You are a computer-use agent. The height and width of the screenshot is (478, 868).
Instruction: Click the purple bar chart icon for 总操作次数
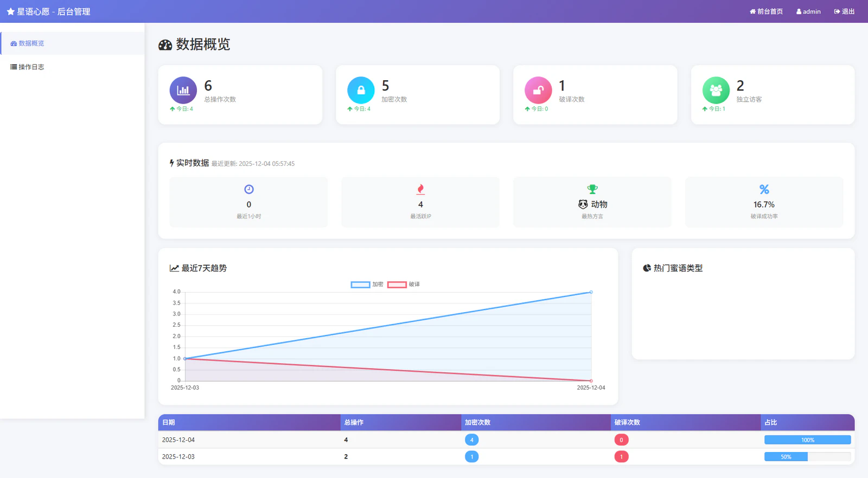click(x=183, y=90)
